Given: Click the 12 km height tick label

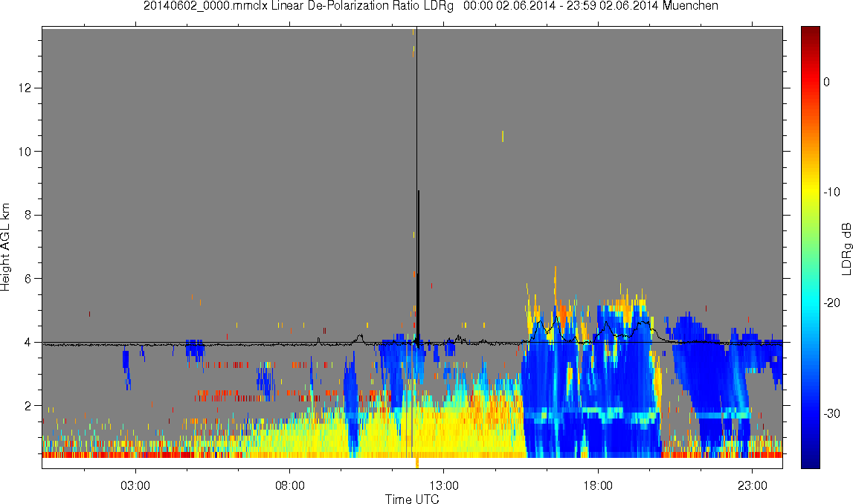Looking at the screenshot, I should pos(24,88).
